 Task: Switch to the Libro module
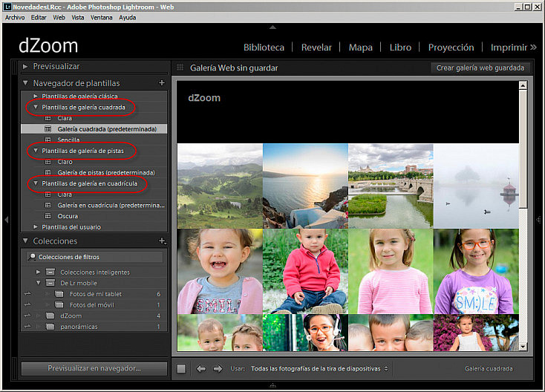pyautogui.click(x=400, y=48)
